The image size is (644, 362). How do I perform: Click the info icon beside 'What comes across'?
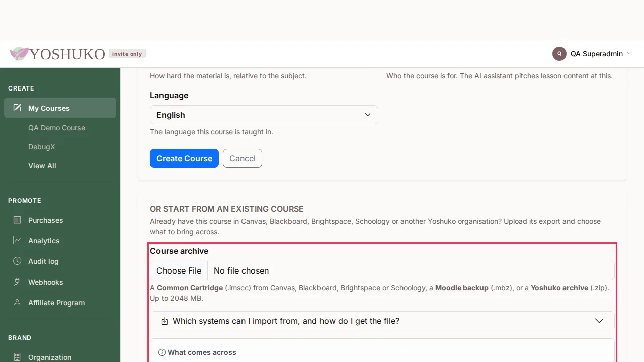(162, 352)
